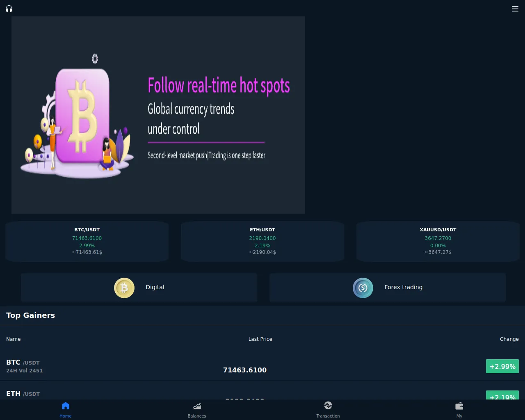Image resolution: width=525 pixels, height=420 pixels.
Task: Select the Forex trading category
Action: click(x=388, y=288)
